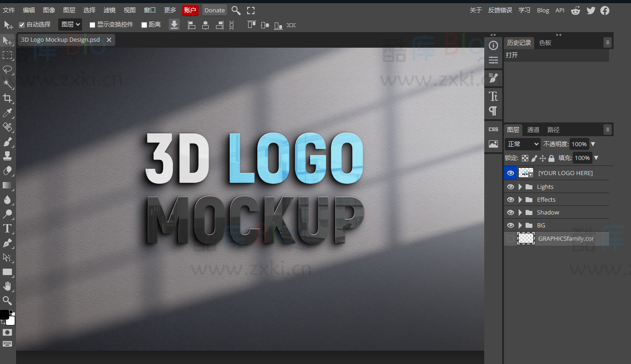Open the Blog link
The image size is (631, 364).
click(x=543, y=10)
